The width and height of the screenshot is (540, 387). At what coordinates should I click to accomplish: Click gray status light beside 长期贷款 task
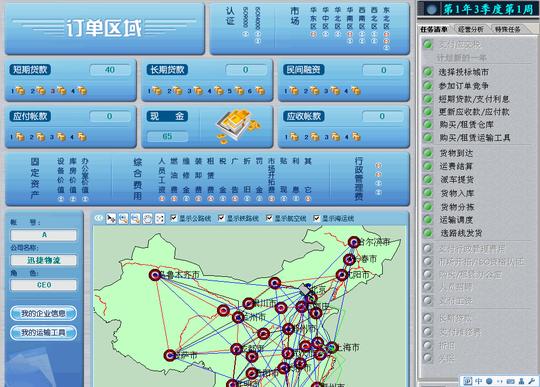coord(428,317)
